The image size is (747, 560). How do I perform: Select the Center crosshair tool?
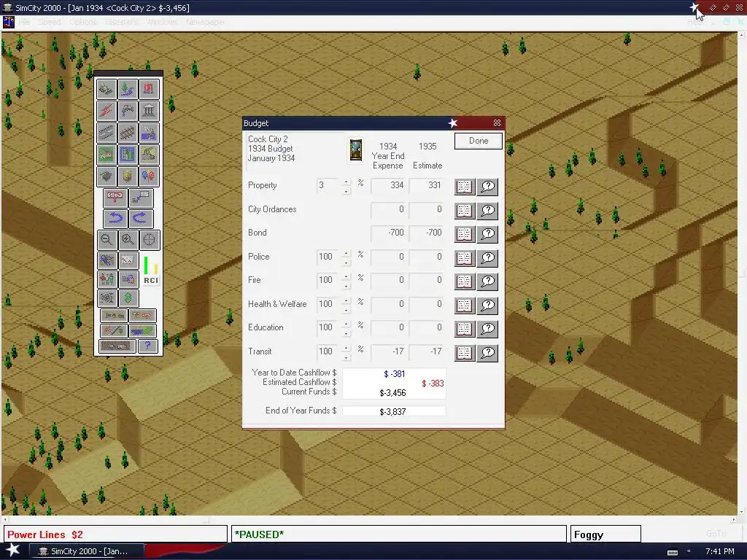tap(149, 240)
